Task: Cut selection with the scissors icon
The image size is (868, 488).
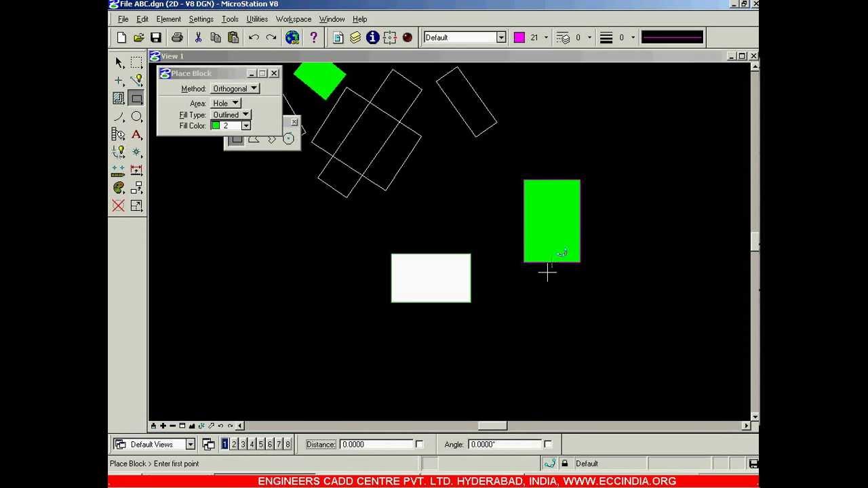Action: (x=198, y=38)
